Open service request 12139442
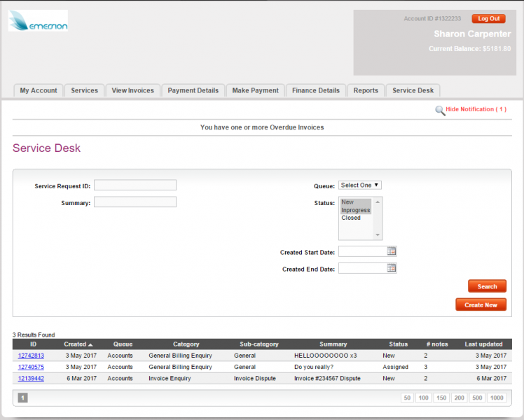This screenshot has width=524, height=420. 31,378
